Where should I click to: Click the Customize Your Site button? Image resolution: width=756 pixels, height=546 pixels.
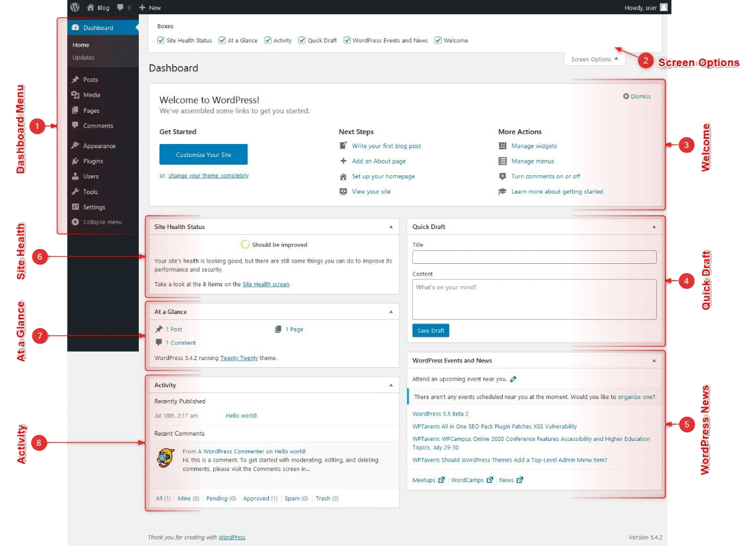point(204,155)
